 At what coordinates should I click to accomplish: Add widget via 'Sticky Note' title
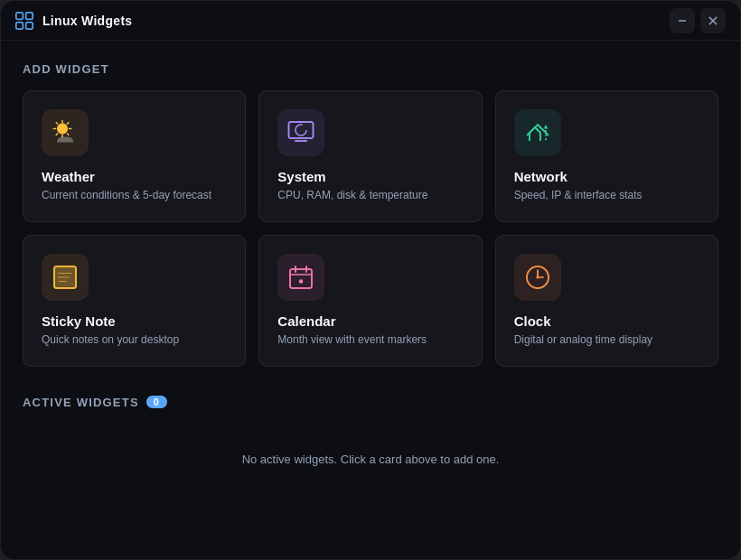pos(79,322)
